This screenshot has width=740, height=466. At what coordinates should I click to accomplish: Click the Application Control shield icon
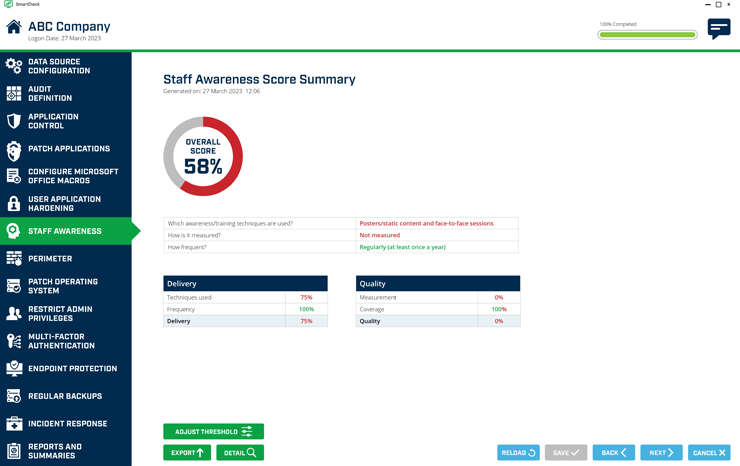pos(14,121)
